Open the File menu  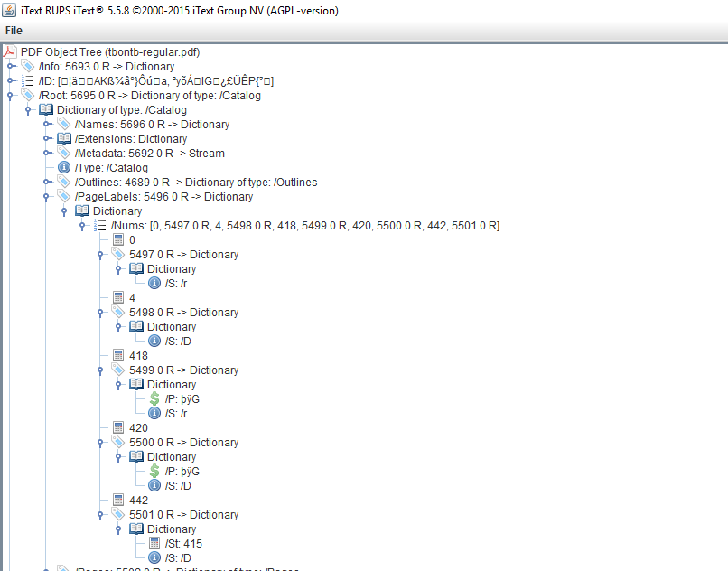click(x=14, y=31)
